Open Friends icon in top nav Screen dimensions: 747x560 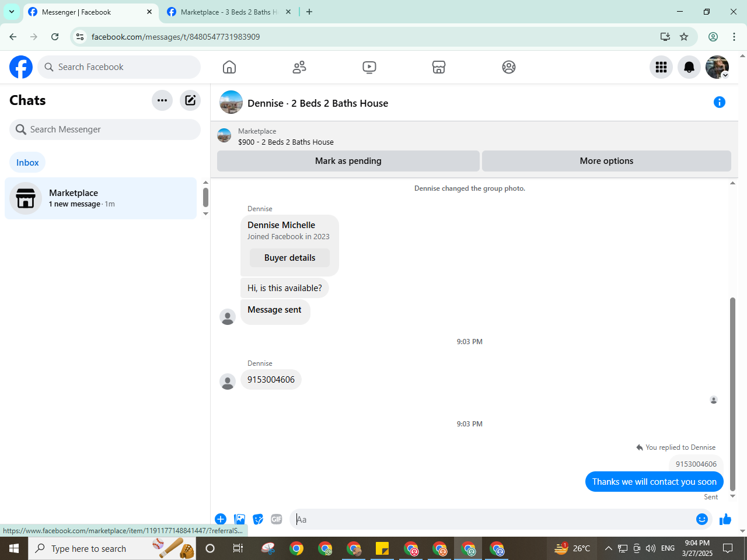(299, 67)
